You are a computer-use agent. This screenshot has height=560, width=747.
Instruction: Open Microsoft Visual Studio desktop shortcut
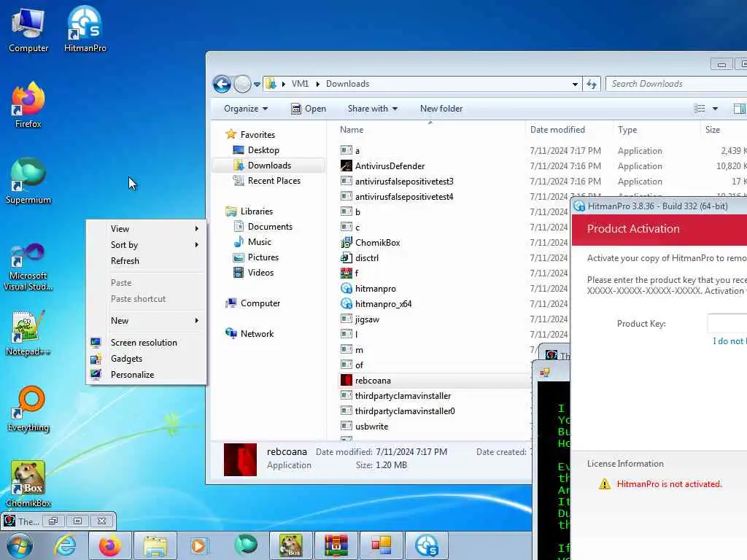tap(28, 267)
